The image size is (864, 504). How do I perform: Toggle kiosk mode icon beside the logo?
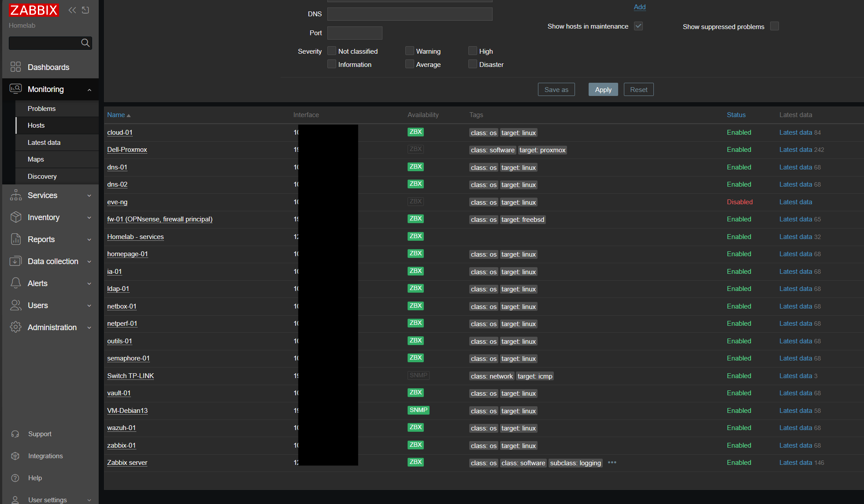(x=85, y=10)
